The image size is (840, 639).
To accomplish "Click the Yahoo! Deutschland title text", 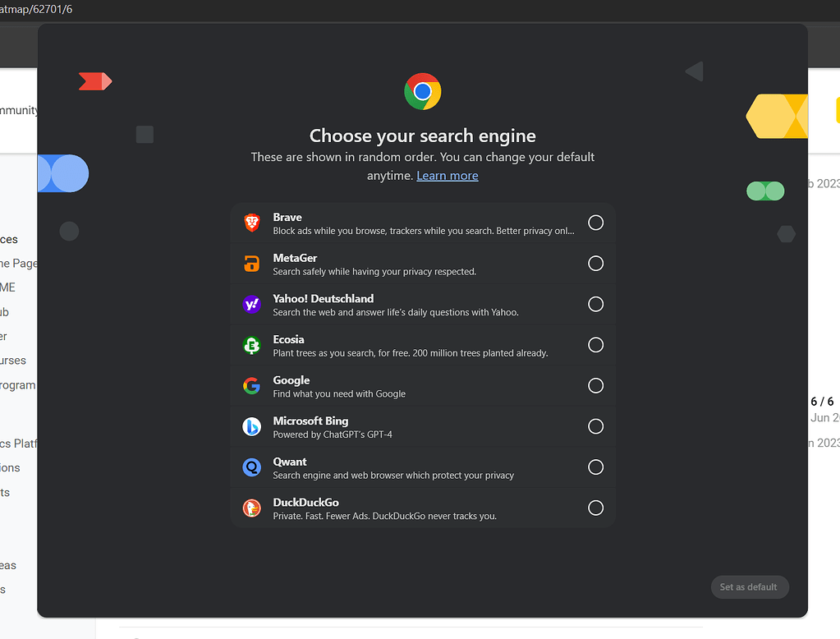I will click(x=323, y=299).
